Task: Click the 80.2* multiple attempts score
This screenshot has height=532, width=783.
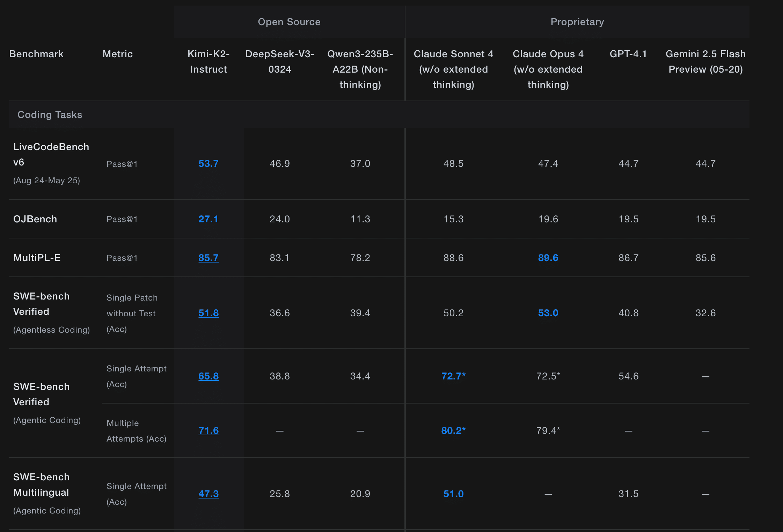Action: pos(453,430)
